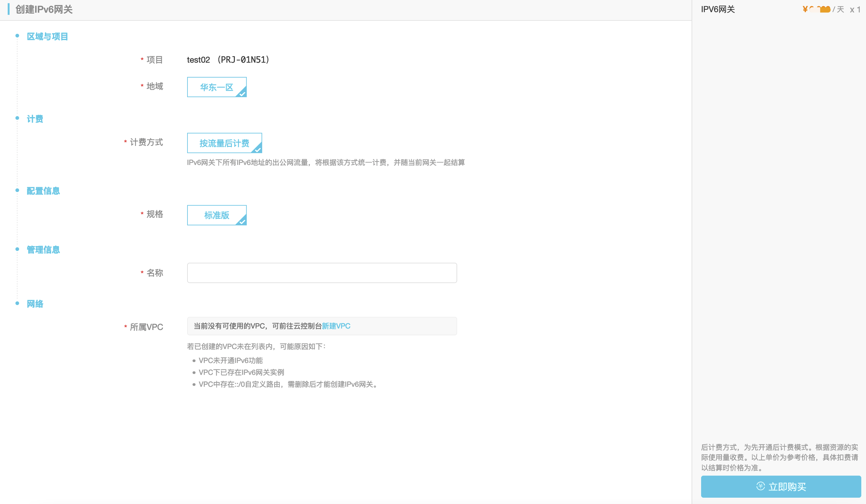Click the IPv6 traffic billing description text
This screenshot has height=504, width=866.
click(326, 162)
